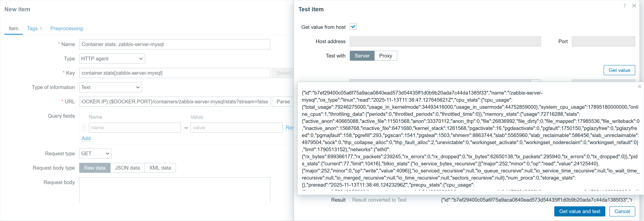This screenshot has height=221, width=644.
Task: Uncheck Get value from host checkbox
Action: 353,27
